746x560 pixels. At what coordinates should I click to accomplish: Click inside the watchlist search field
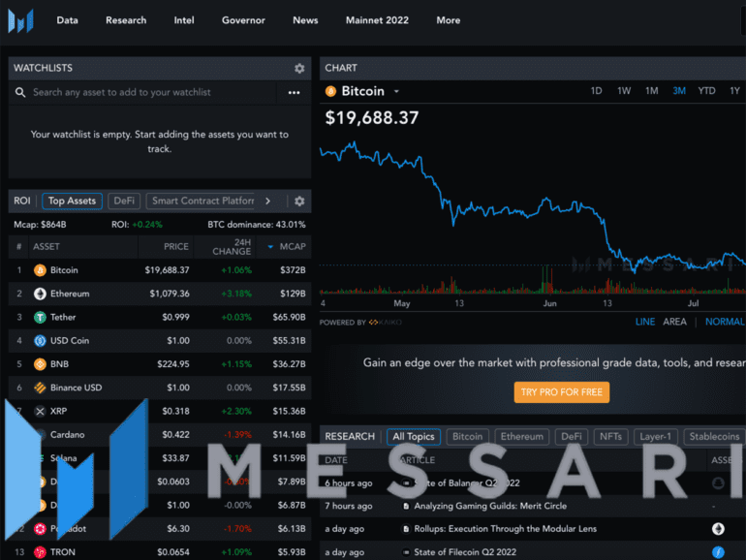142,93
